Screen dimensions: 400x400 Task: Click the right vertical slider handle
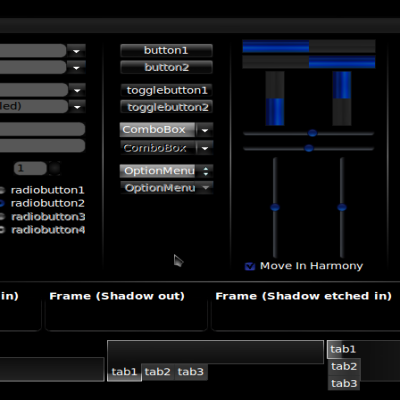342,207
